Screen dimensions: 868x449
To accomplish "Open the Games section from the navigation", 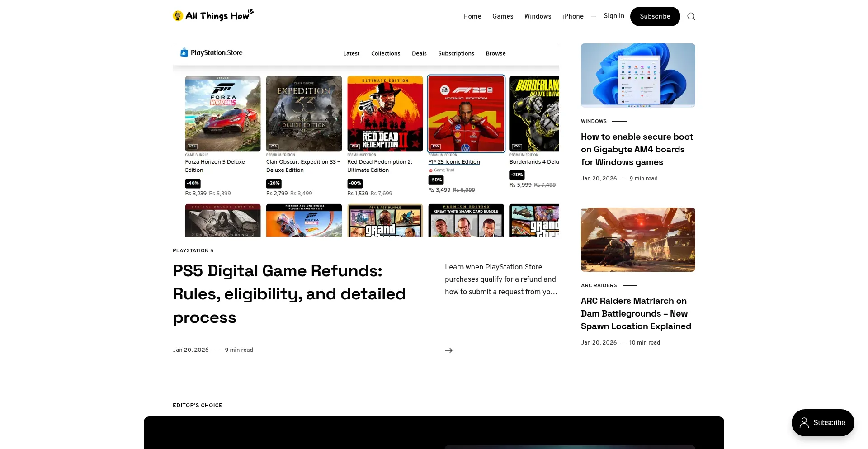I will 502,16.
